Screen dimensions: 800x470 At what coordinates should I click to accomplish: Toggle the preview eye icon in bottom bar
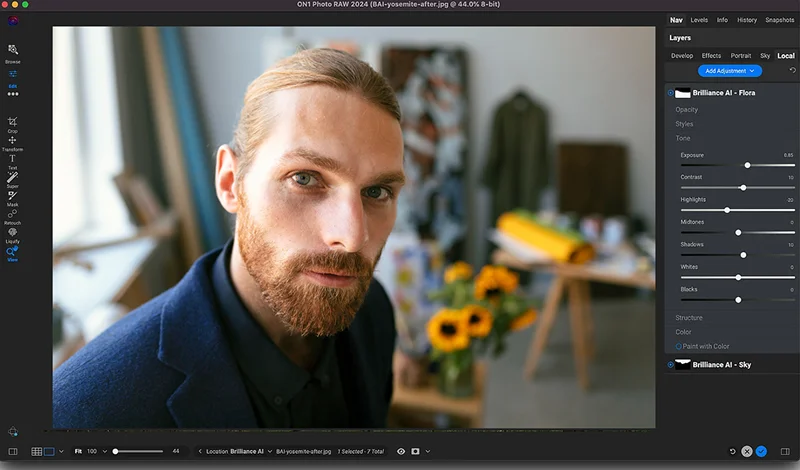pos(401,452)
